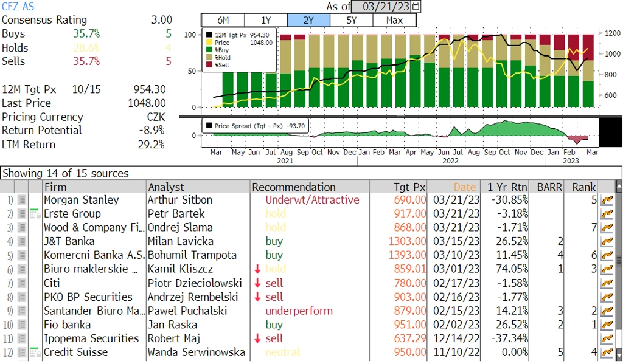
Task: Select analyst Wanda Serwinowska
Action: click(x=197, y=352)
